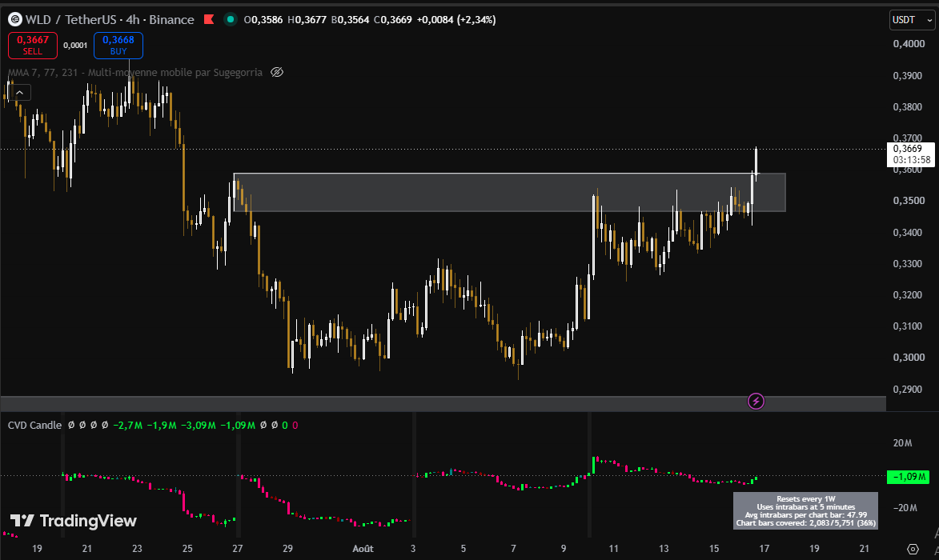Click the gray resistance zone rectangle

(509, 192)
